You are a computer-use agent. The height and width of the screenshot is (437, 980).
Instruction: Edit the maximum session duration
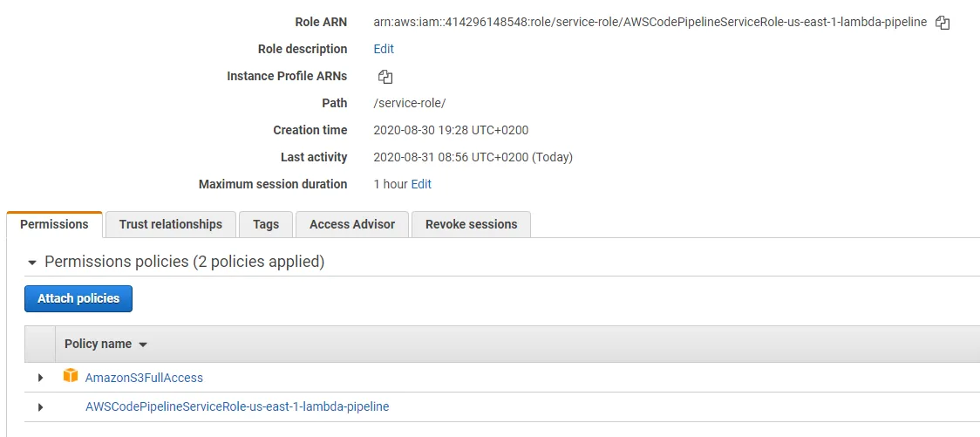coord(421,184)
